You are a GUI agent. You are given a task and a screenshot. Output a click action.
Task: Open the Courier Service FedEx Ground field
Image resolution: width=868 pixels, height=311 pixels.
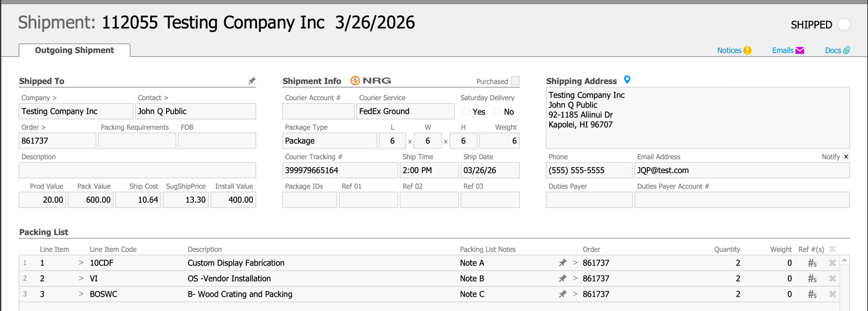point(405,111)
